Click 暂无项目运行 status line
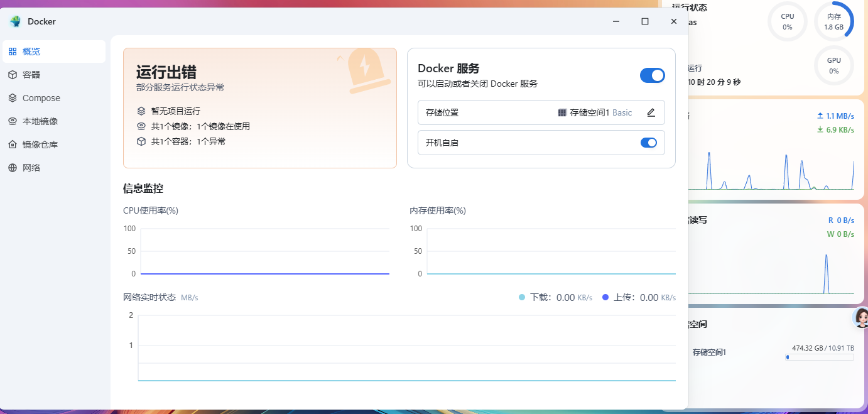The height and width of the screenshot is (414, 868). tap(176, 111)
